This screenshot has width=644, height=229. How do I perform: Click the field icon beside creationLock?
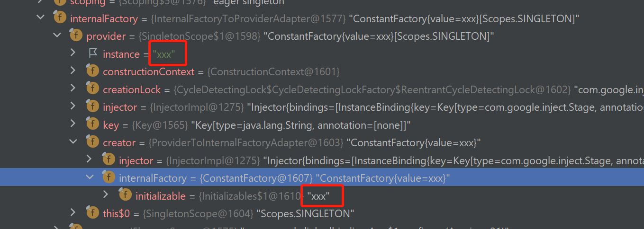(x=92, y=89)
